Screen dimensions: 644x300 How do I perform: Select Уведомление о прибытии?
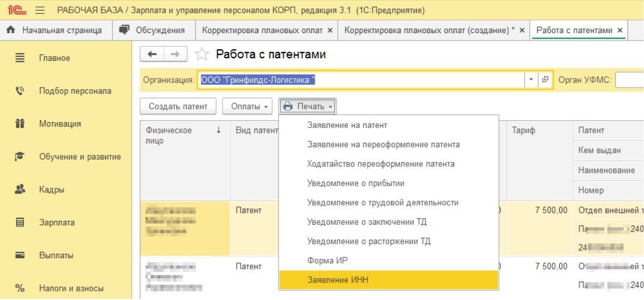pyautogui.click(x=388, y=183)
